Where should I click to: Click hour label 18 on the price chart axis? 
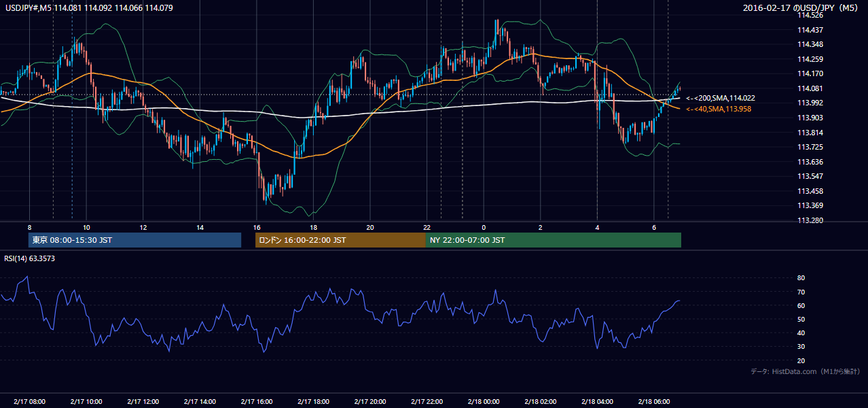pyautogui.click(x=313, y=227)
